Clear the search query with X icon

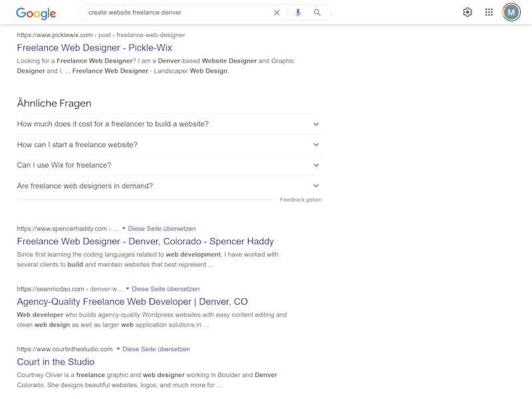pyautogui.click(x=277, y=13)
